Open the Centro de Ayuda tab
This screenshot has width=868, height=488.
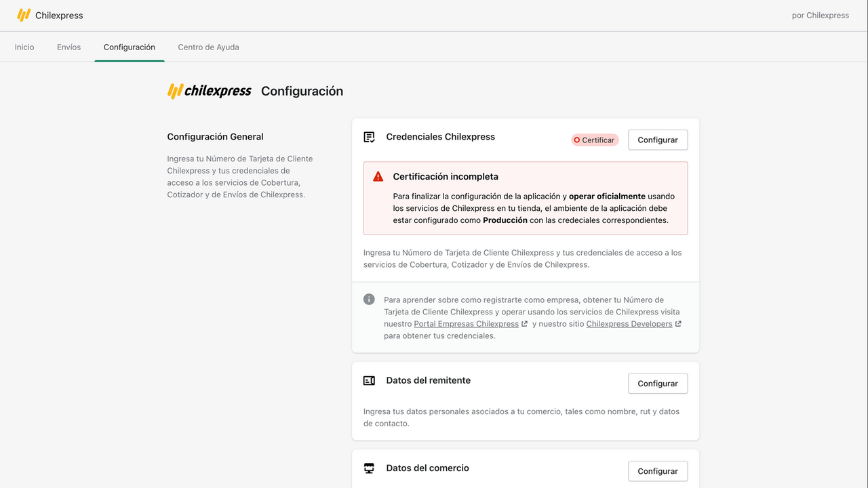click(x=208, y=47)
